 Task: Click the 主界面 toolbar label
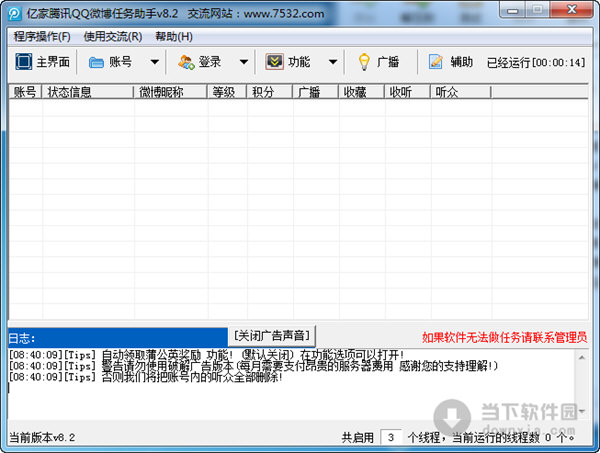53,62
